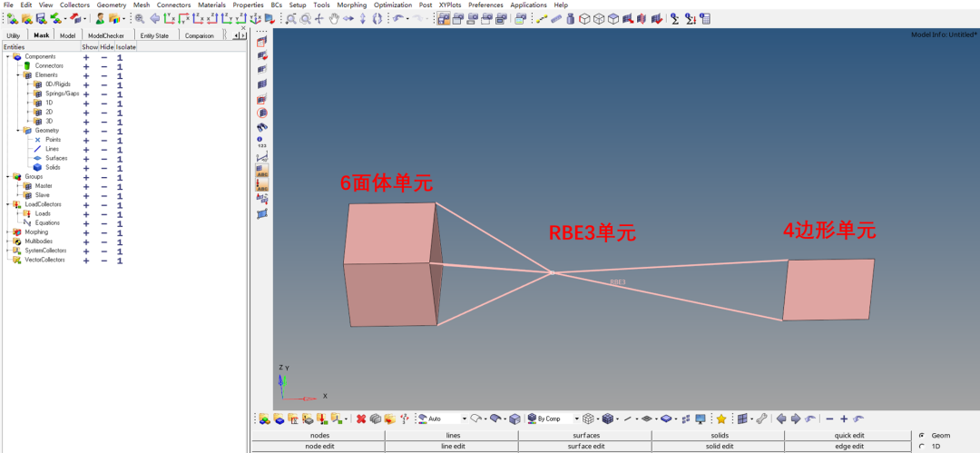Click the yellow star icon in bottom toolbar
Viewport: 980px width, 453px height.
(x=721, y=419)
